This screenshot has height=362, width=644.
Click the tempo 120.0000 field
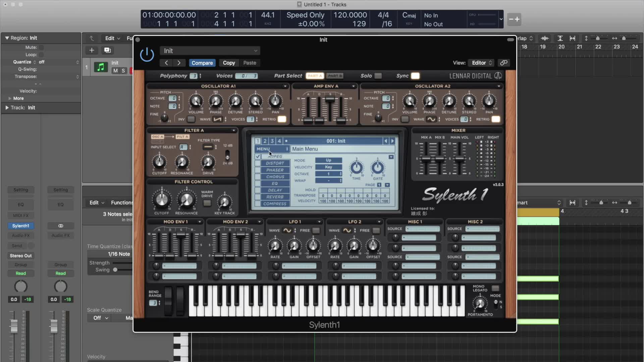click(x=350, y=15)
